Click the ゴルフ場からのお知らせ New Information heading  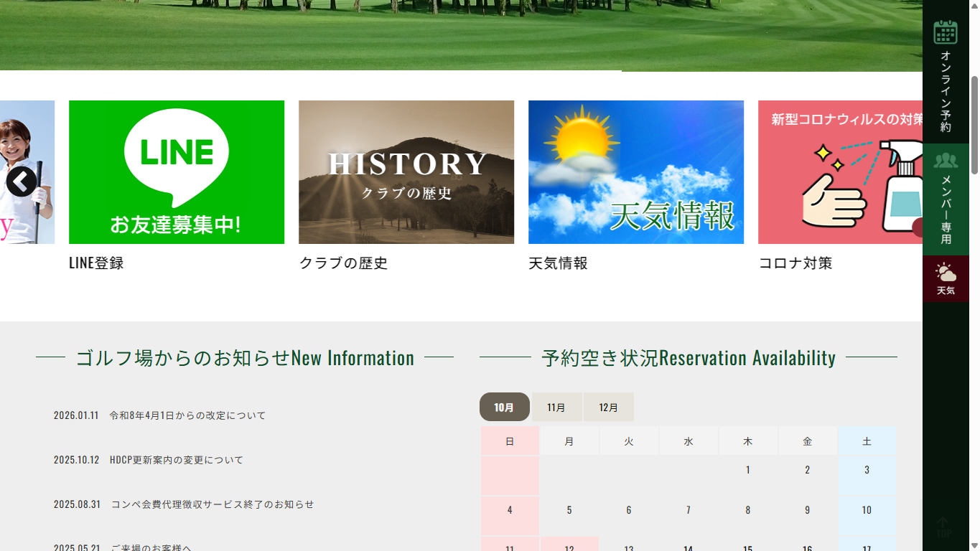tap(245, 357)
